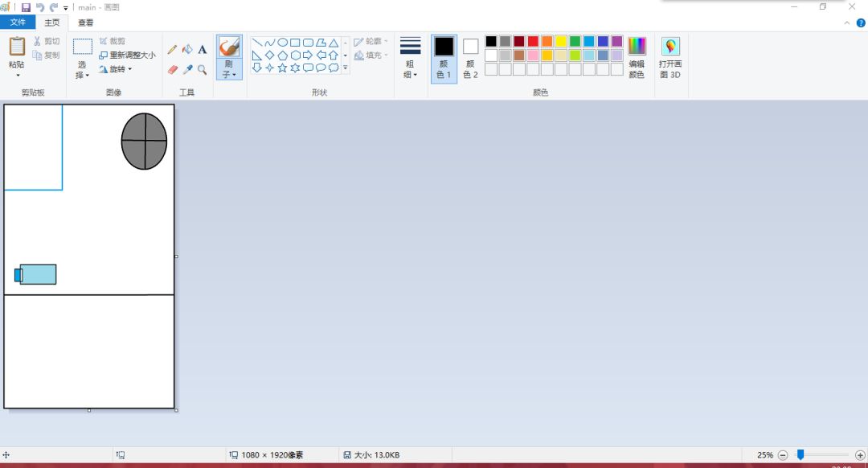868x468 pixels.
Task: Click the zoom in plus button
Action: [860, 455]
